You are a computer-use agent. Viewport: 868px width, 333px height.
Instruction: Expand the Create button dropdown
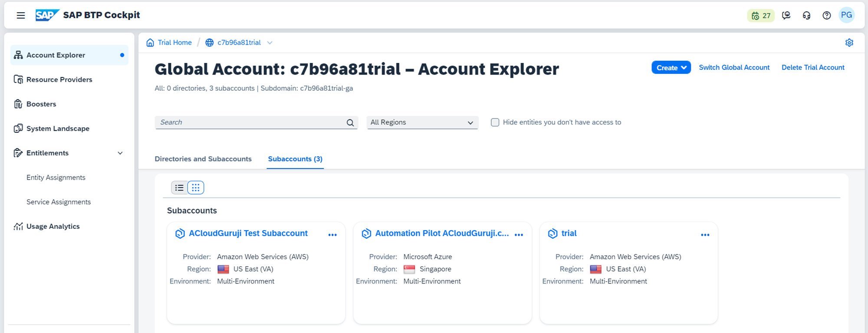coord(671,68)
